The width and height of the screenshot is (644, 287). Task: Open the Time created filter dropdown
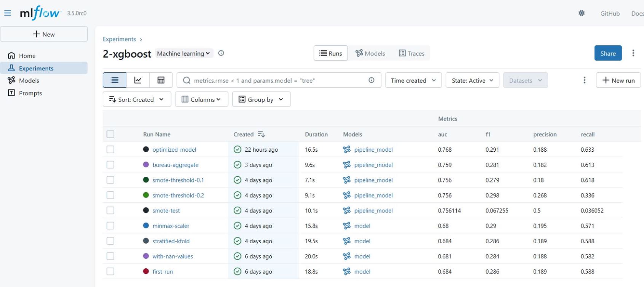413,80
